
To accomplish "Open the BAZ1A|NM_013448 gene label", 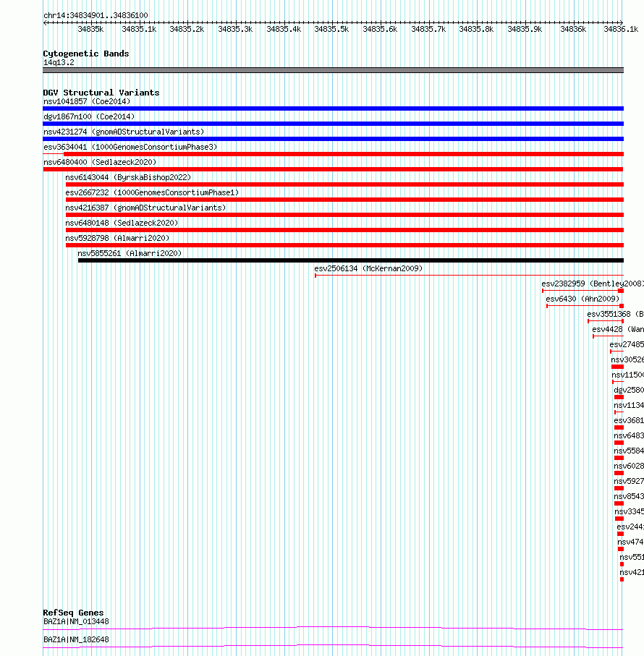I will click(76, 622).
